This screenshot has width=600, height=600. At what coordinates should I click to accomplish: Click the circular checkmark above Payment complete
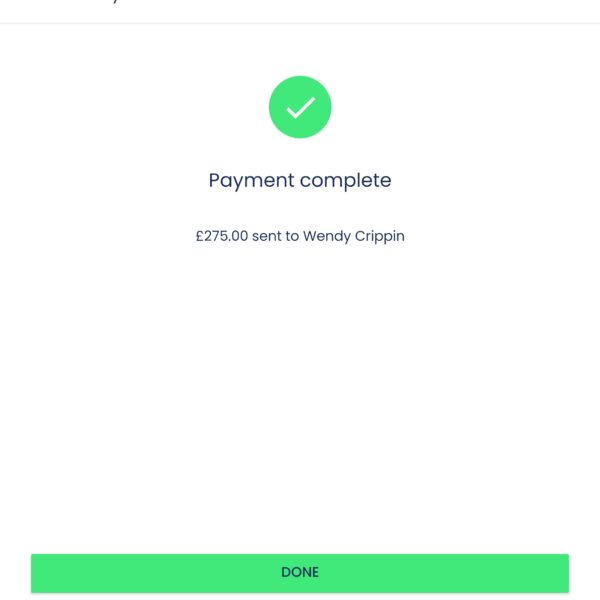tap(300, 107)
